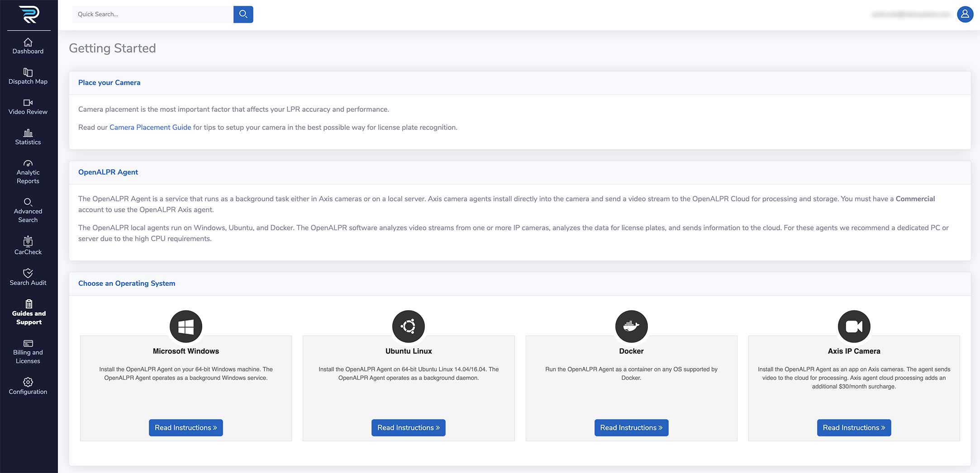Choose the Axis IP Camera icon

pyautogui.click(x=854, y=326)
